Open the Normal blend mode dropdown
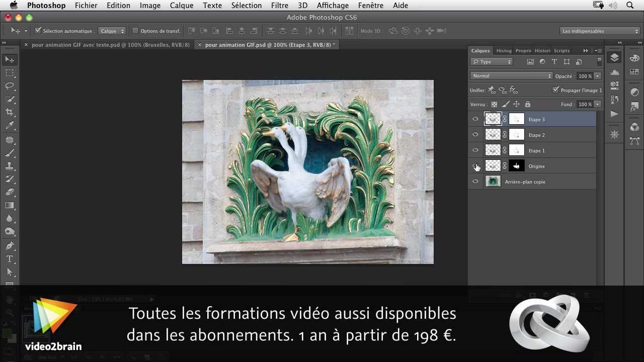 [511, 76]
